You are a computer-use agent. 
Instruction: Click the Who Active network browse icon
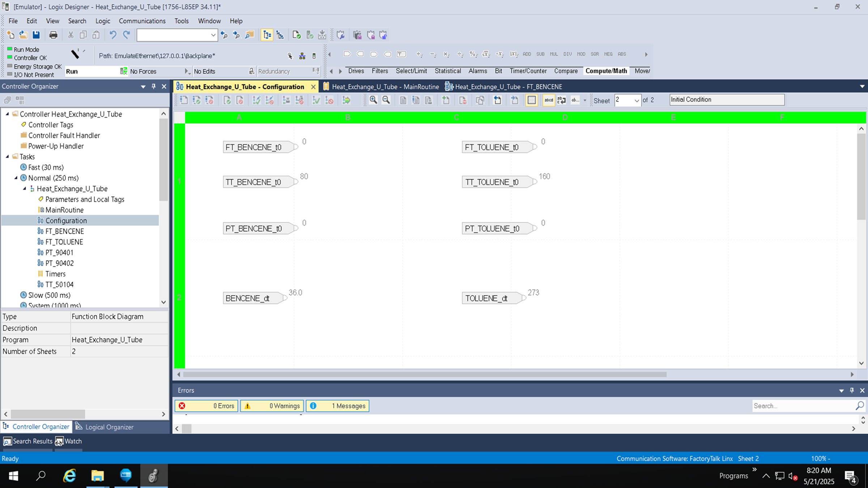pyautogui.click(x=302, y=56)
